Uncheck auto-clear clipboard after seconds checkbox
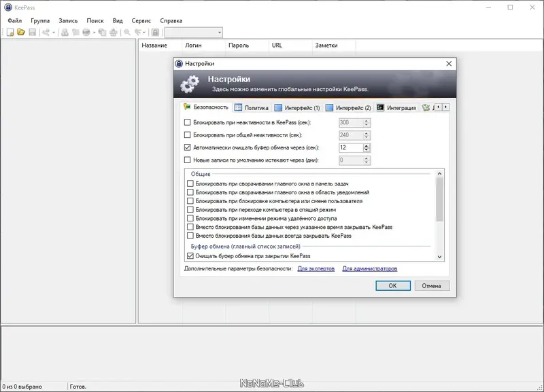 (188, 147)
